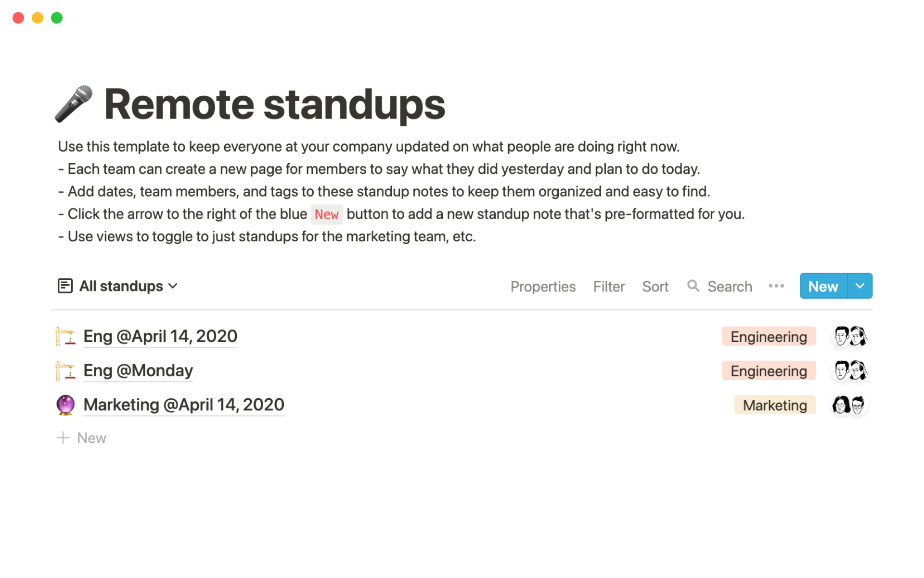Open the Sort options
The image size is (924, 578).
pyautogui.click(x=655, y=287)
